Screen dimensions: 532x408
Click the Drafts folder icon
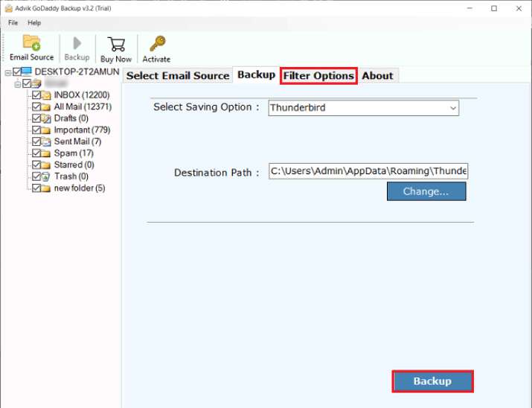pyautogui.click(x=46, y=118)
